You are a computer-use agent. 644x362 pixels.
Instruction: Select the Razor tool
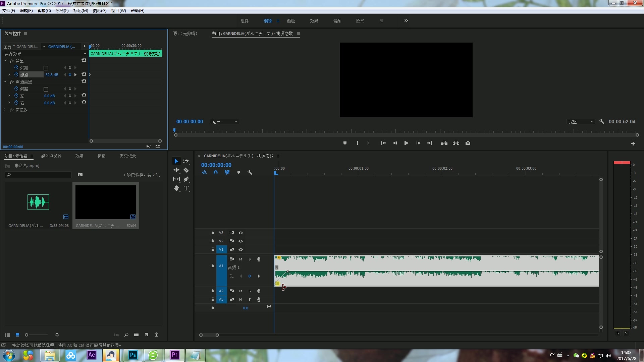(x=186, y=170)
